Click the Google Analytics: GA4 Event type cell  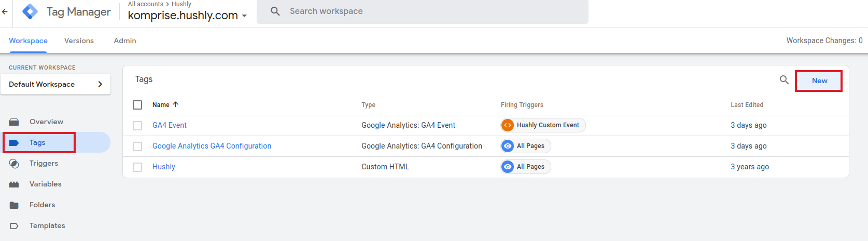point(408,125)
